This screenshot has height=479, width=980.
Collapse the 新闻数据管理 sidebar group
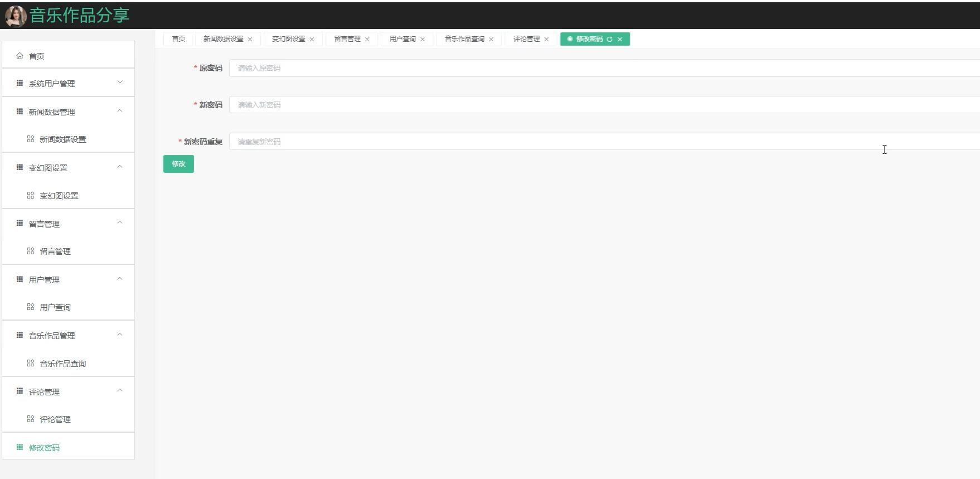click(68, 112)
